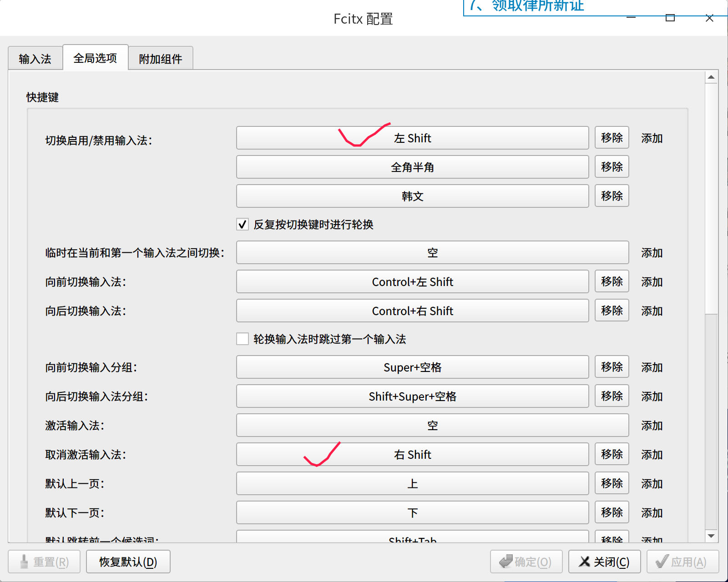Add hotkey for 默认上一页
728x582 pixels.
click(x=652, y=484)
